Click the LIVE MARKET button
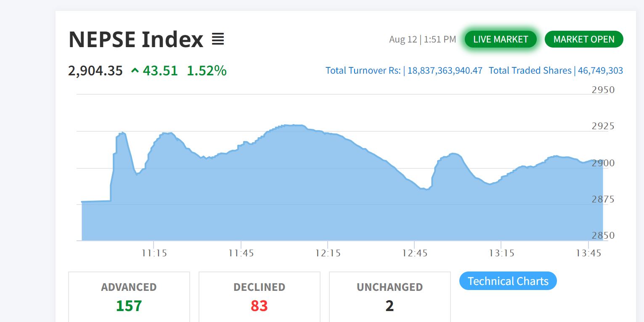Image resolution: width=644 pixels, height=322 pixels. click(501, 39)
